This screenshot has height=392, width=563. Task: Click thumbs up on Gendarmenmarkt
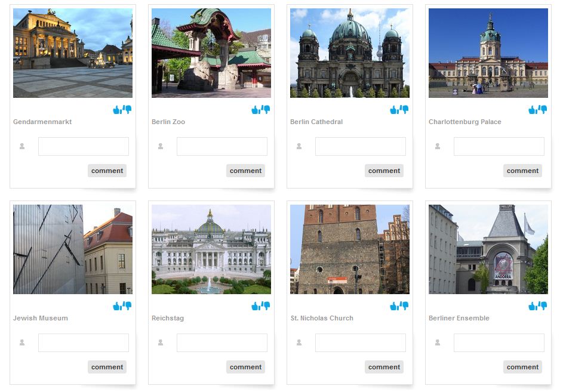tap(117, 110)
